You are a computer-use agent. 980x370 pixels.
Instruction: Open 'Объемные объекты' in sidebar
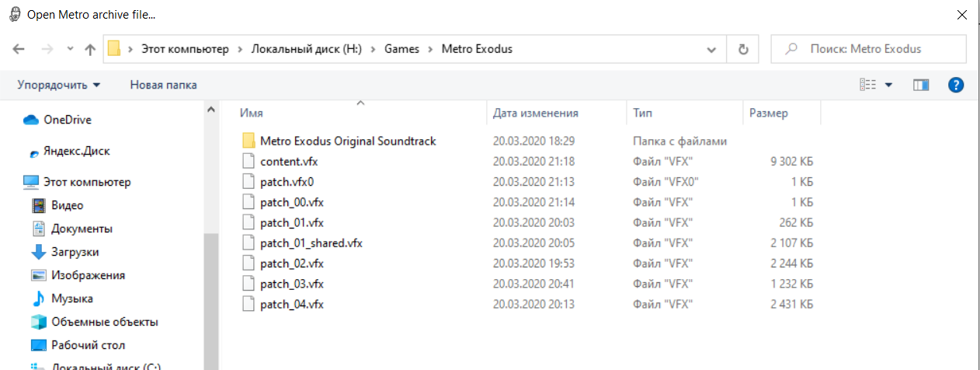point(96,322)
